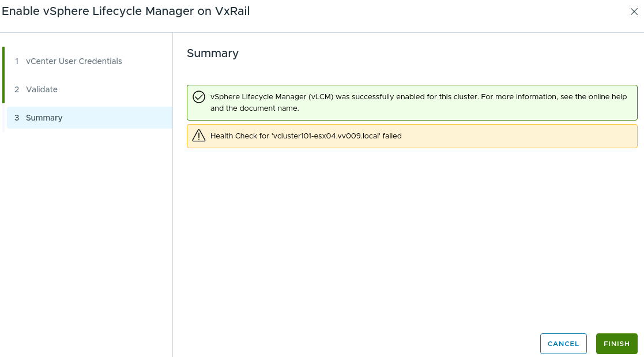644x357 pixels.
Task: Select the green success banner
Action: (411, 102)
